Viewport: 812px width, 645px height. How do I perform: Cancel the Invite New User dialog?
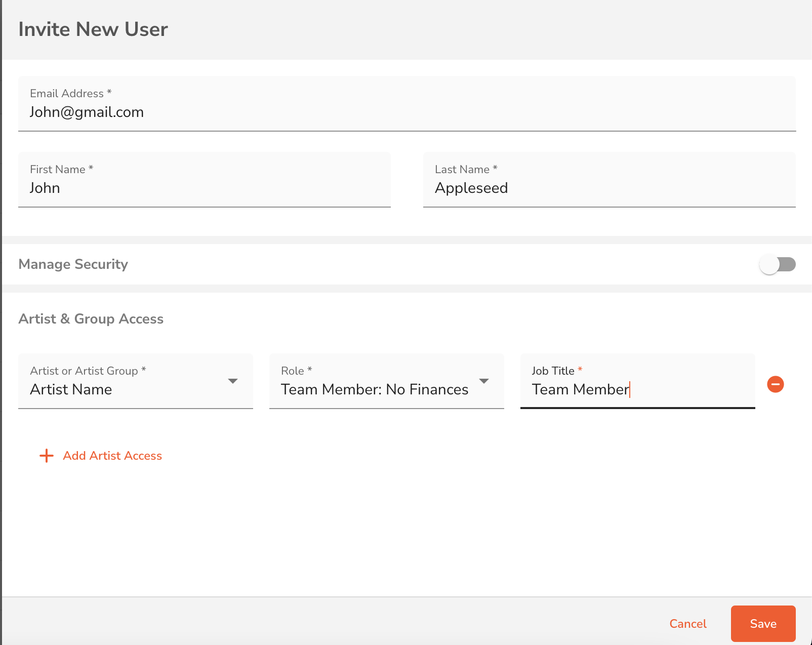[687, 624]
